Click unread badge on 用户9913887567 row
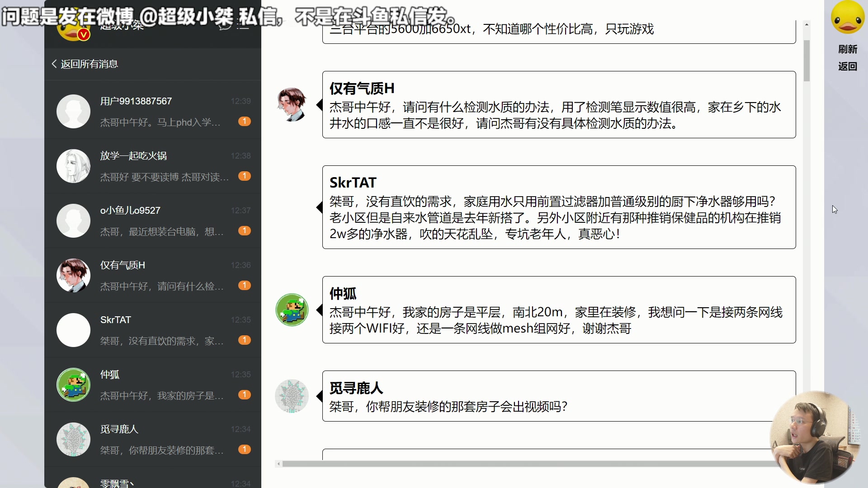 [245, 121]
